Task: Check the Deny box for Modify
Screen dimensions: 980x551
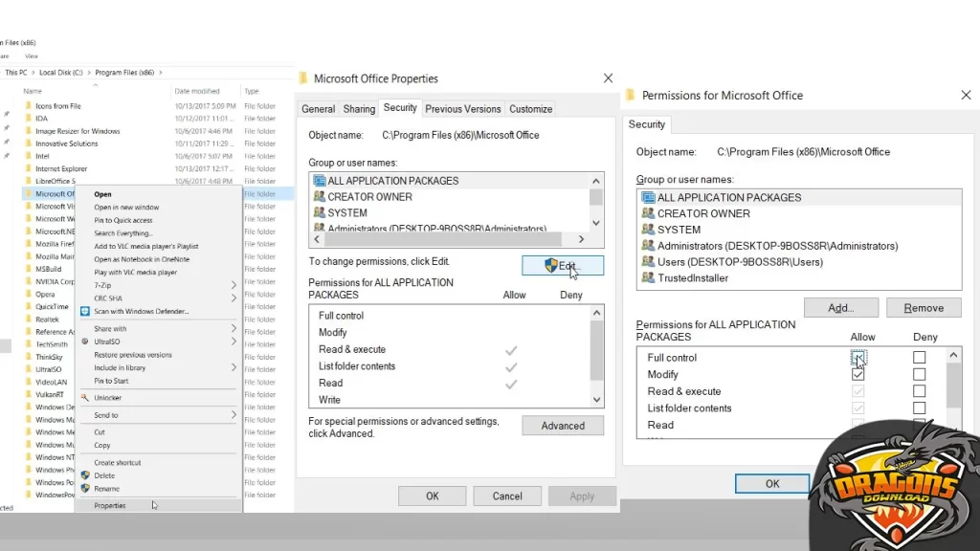Action: [919, 375]
